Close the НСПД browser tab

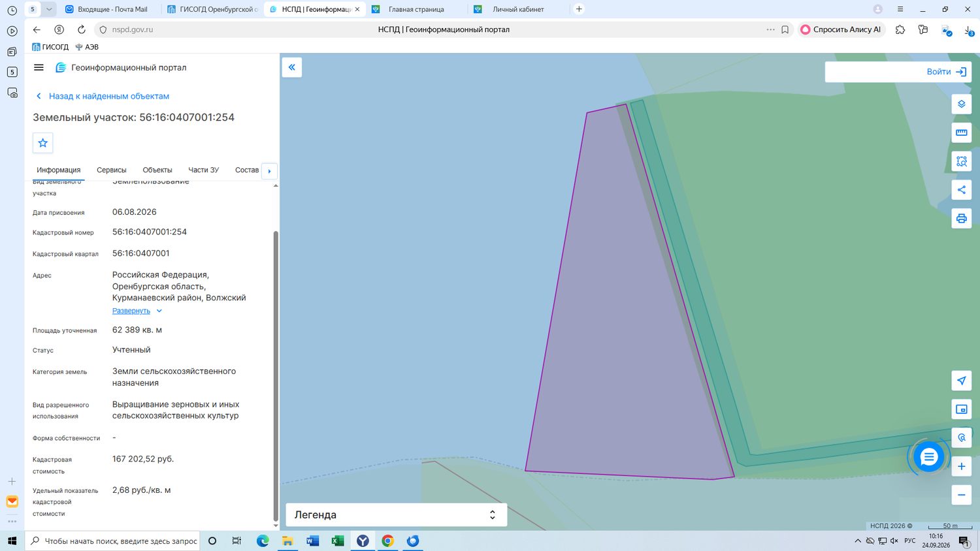(357, 9)
